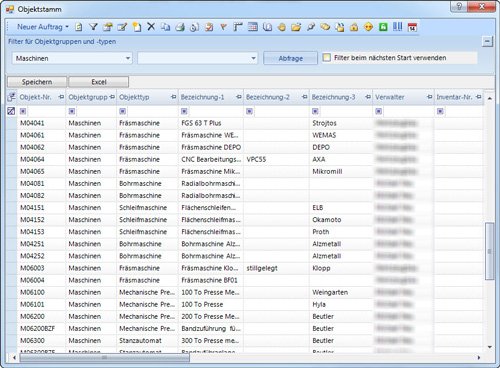
Task: Click the VPC55 cell in row M04064
Action: coord(276,159)
